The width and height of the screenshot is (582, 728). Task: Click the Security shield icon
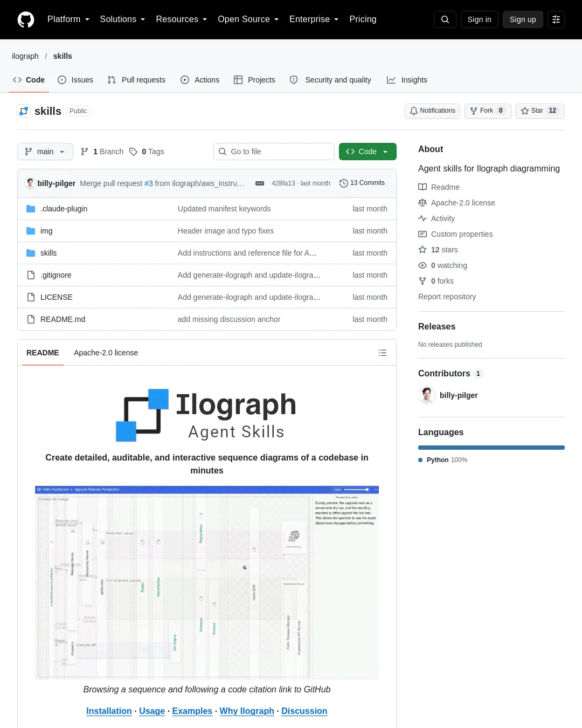point(294,80)
